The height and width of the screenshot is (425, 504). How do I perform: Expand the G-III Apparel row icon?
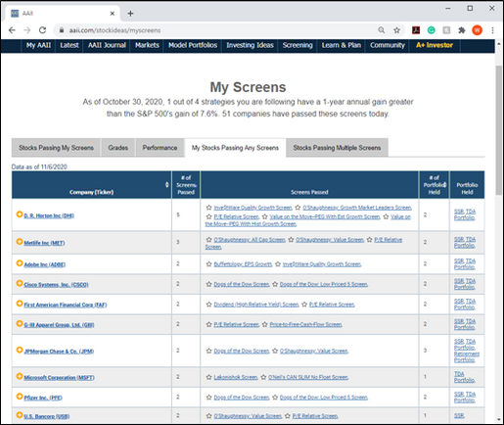pyautogui.click(x=20, y=323)
